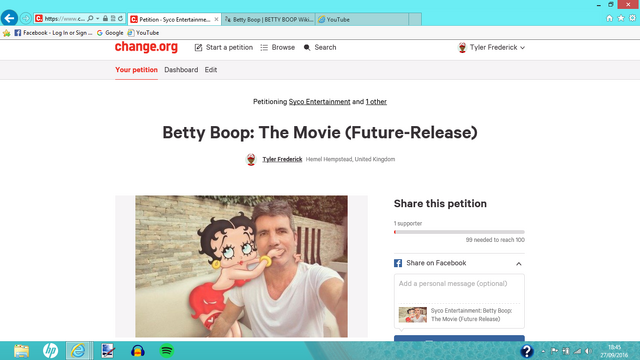Click the blue help question mark icon

pyautogui.click(x=527, y=351)
